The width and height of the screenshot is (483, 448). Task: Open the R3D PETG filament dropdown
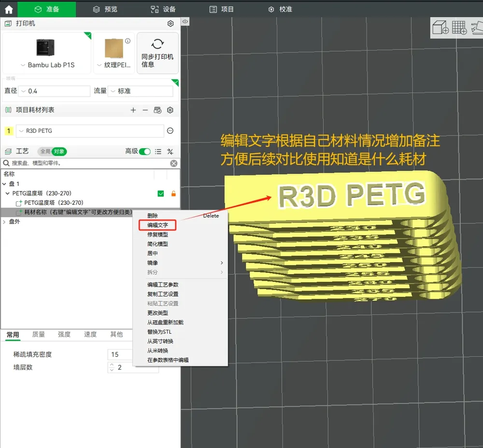pos(90,131)
